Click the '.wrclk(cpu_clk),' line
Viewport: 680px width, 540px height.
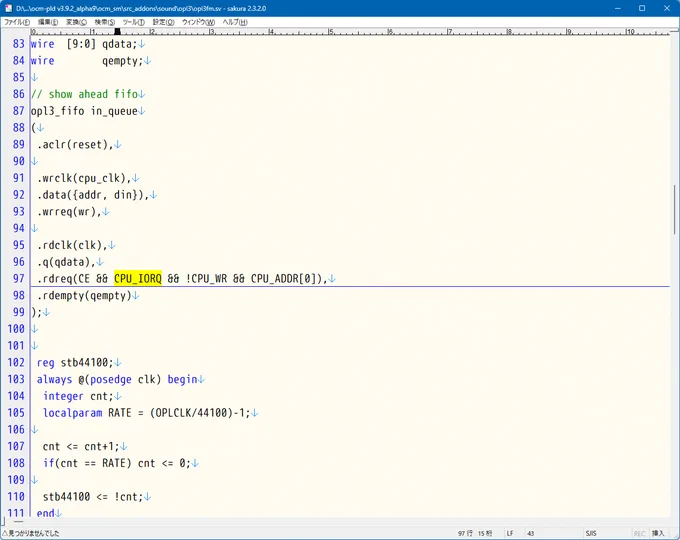(84, 178)
